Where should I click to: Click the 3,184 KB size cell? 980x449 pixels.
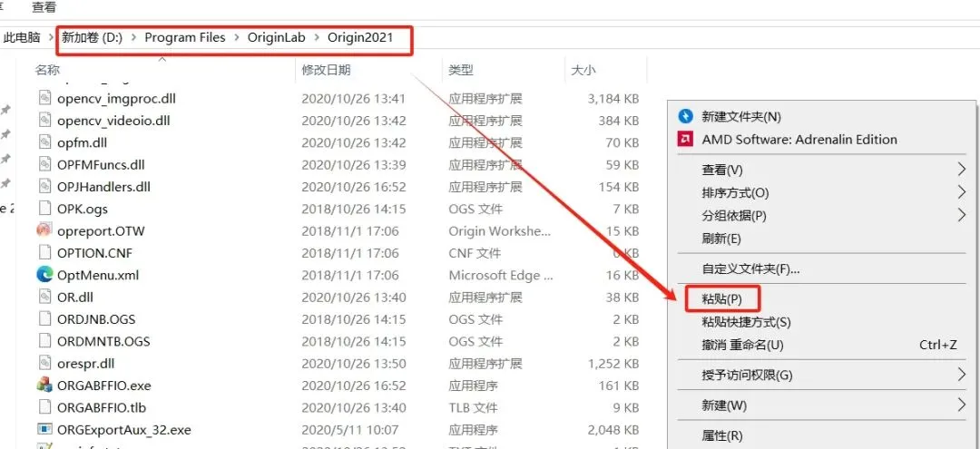click(613, 98)
